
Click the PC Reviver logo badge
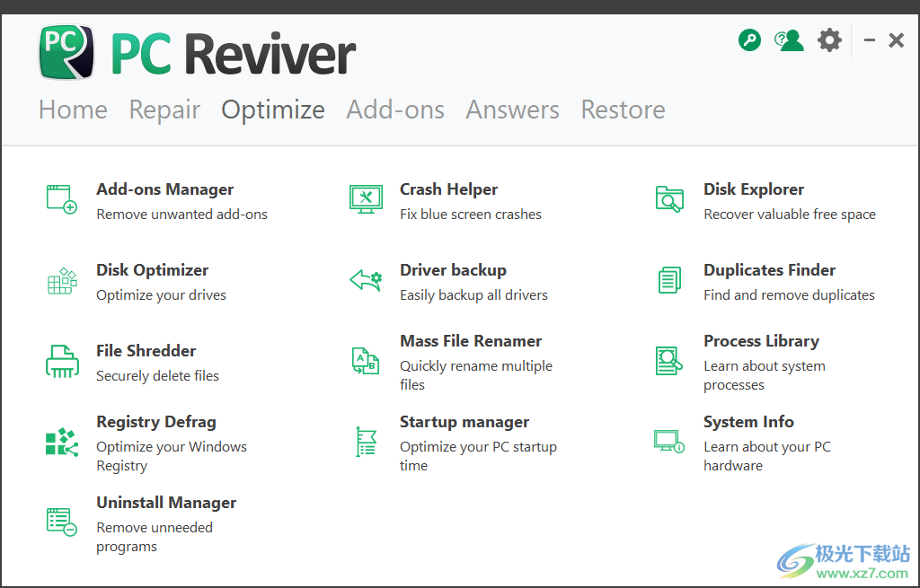tap(66, 52)
